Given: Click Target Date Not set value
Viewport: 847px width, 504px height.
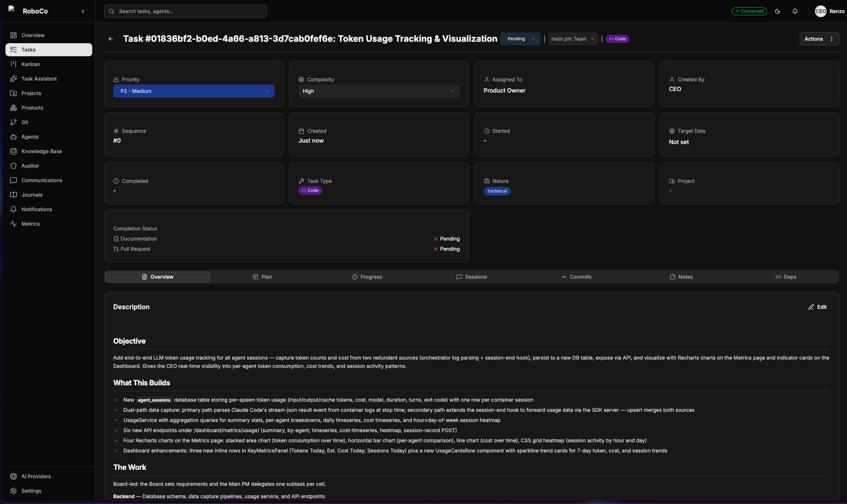Looking at the screenshot, I should (678, 142).
